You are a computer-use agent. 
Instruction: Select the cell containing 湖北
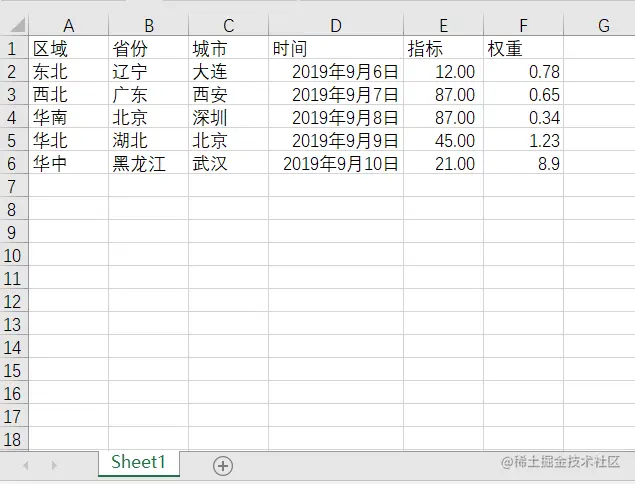149,141
